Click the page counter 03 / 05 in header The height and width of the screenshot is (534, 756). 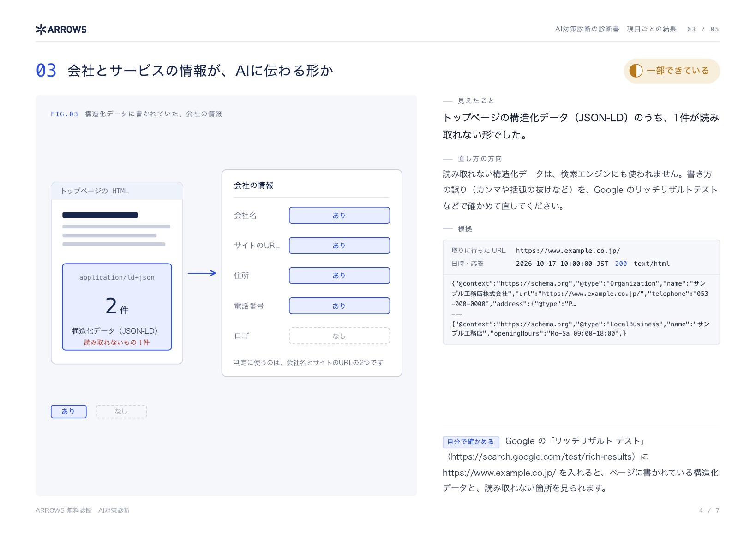coord(703,29)
